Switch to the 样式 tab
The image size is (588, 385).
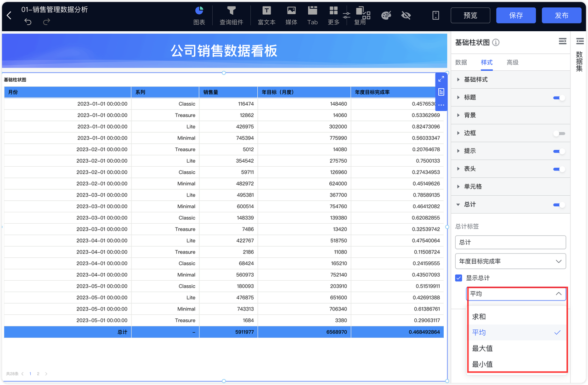486,62
